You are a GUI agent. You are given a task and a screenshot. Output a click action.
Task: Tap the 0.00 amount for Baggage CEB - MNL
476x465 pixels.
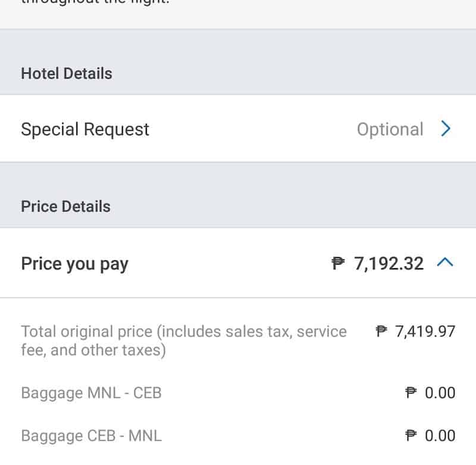[440, 436]
